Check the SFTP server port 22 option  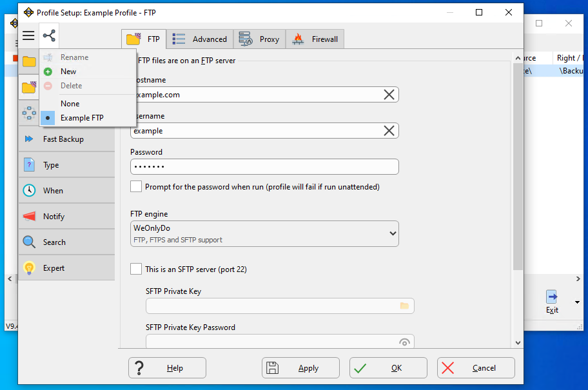(x=136, y=269)
